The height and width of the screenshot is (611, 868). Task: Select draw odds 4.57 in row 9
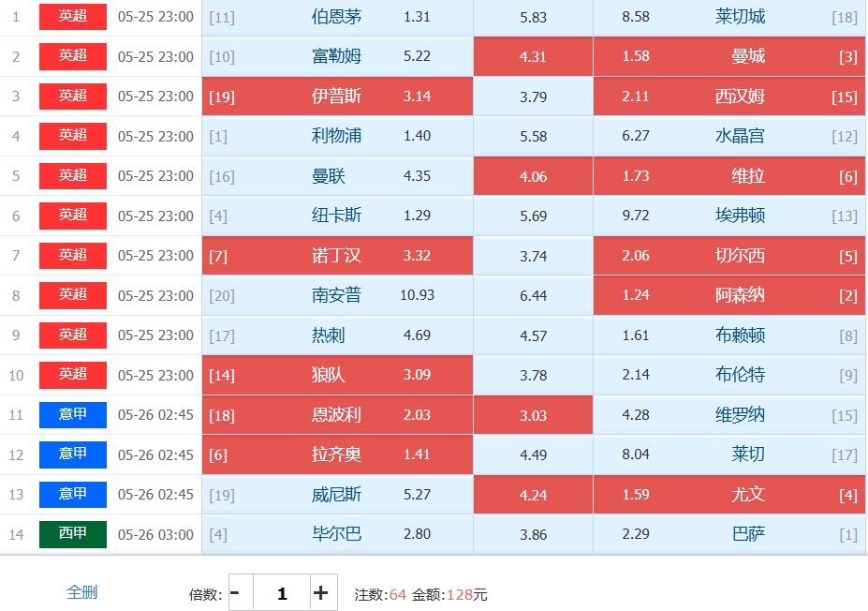[x=533, y=335]
